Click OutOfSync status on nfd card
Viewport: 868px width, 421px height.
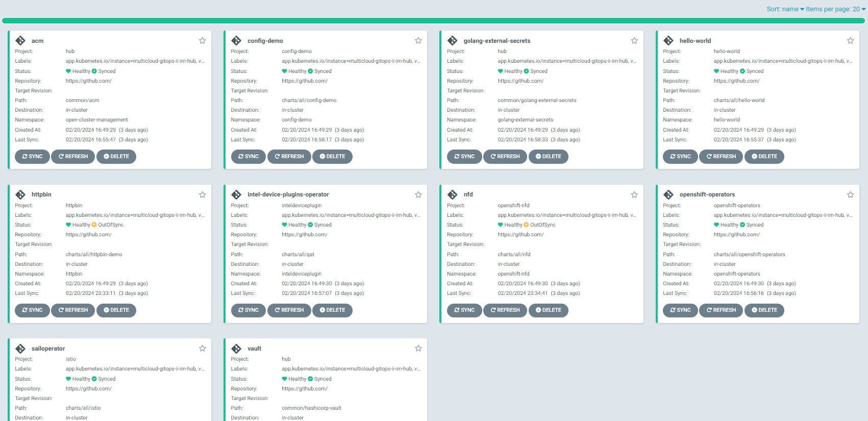(x=540, y=225)
